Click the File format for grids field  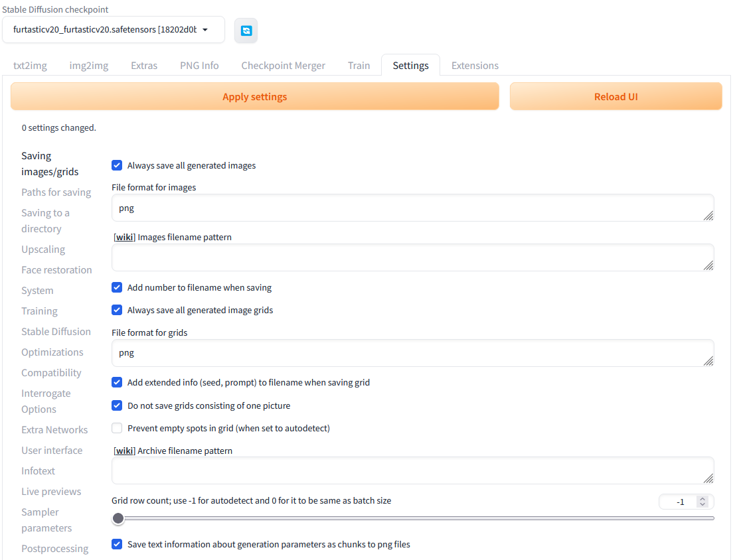click(412, 353)
